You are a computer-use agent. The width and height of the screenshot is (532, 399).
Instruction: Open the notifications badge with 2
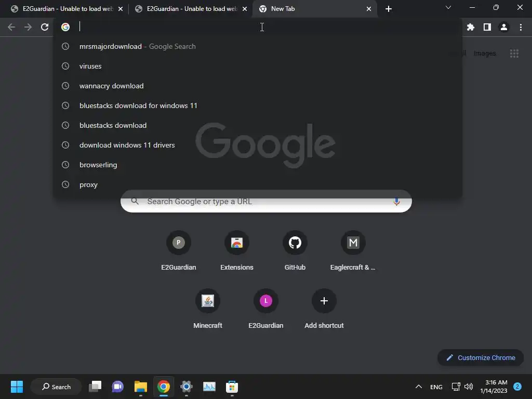517,387
